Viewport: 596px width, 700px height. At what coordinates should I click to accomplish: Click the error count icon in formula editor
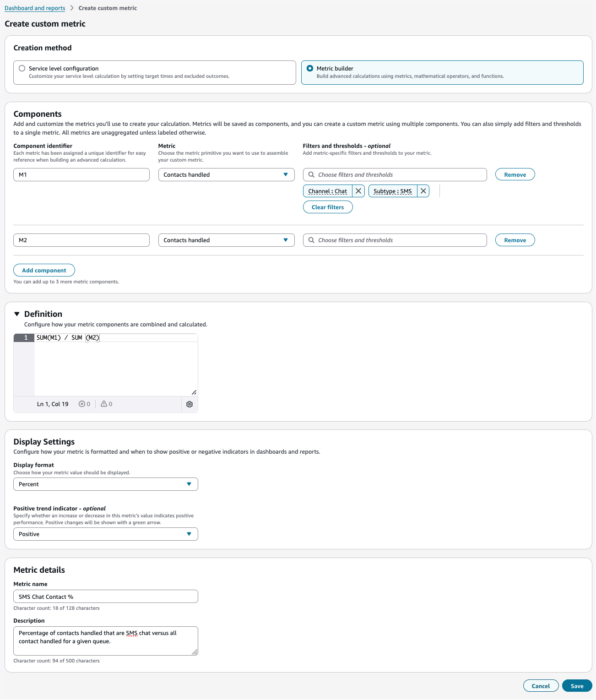click(x=81, y=404)
